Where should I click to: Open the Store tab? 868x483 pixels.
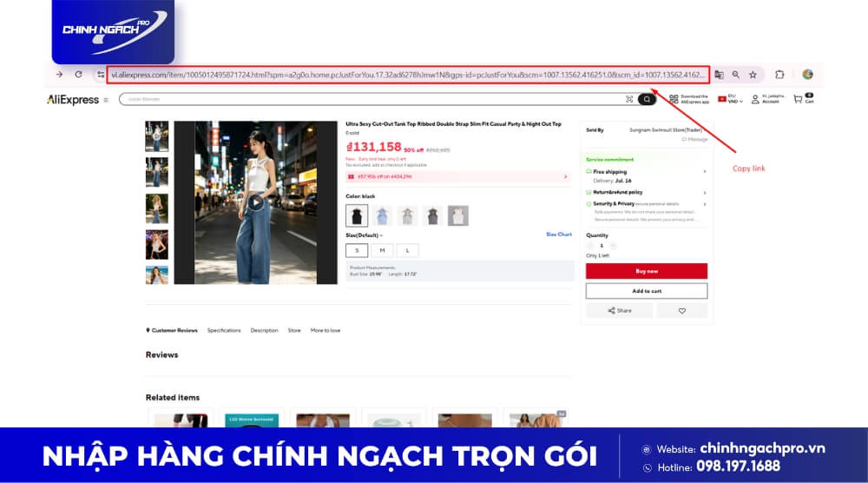pos(294,330)
